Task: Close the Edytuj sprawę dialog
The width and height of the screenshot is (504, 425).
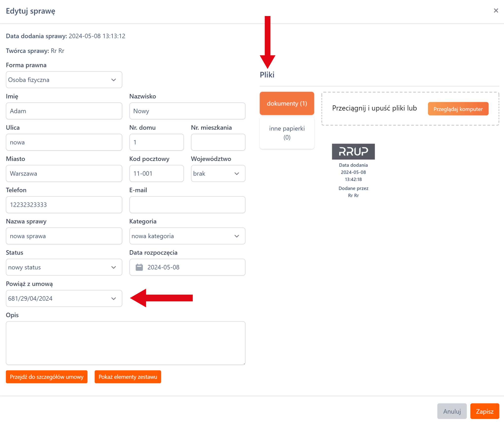Action: (496, 11)
